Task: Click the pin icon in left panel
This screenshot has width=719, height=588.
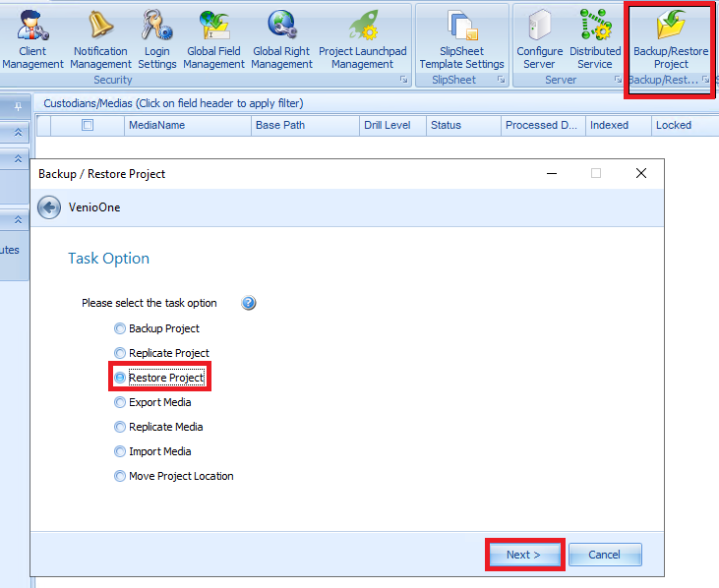Action: 18,107
